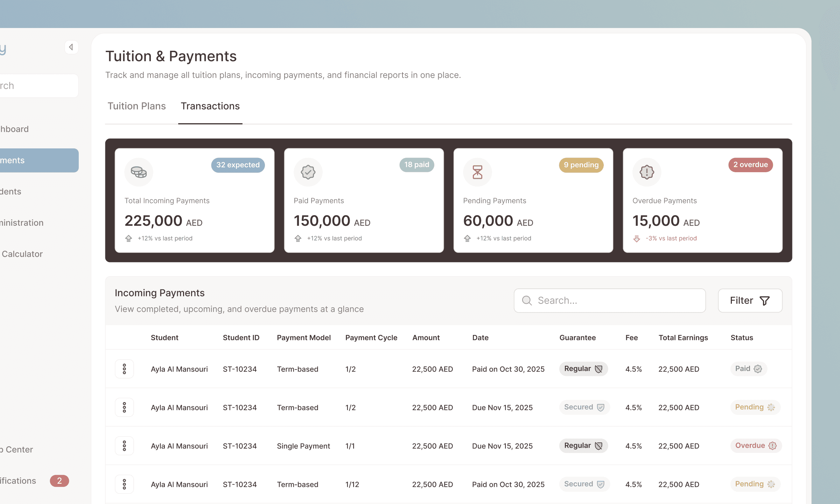Screen dimensions: 840x504
Task: Click the Secured guarantee tag in second row
Action: point(584,407)
